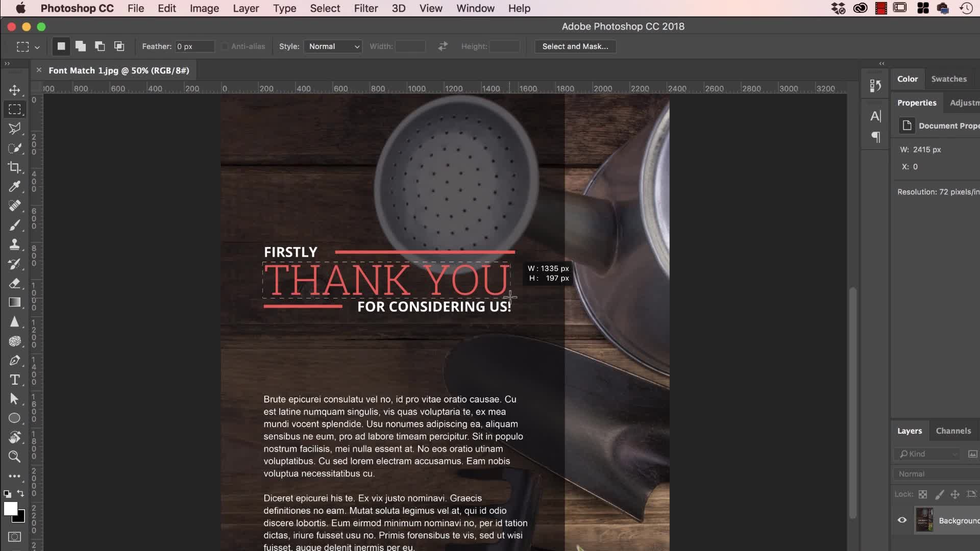Open the Photoshop CC application menu

[77, 8]
